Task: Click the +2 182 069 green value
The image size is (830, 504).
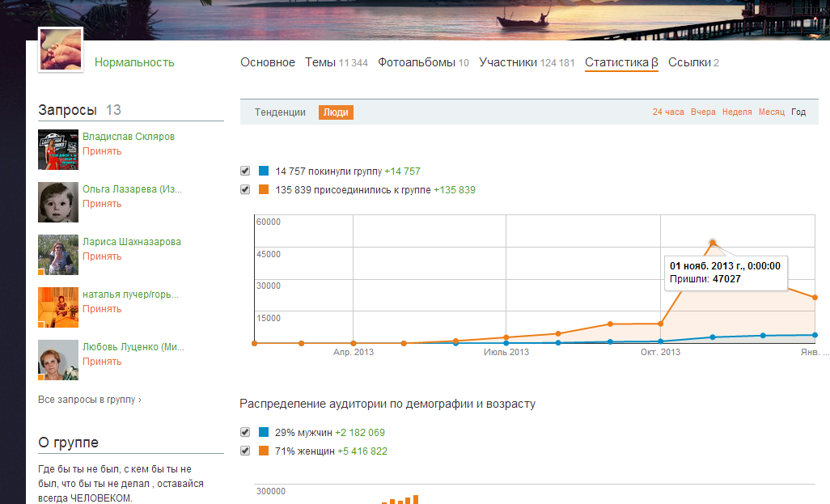Action: point(360,433)
